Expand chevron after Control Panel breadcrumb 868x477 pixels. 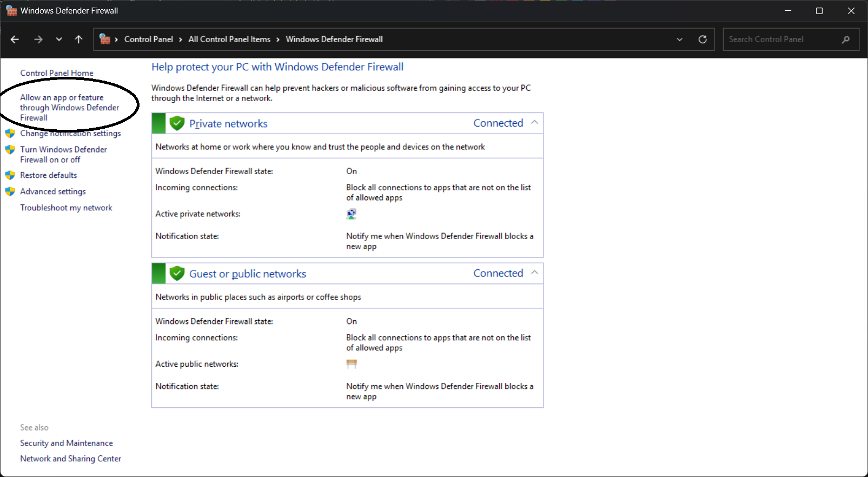181,39
